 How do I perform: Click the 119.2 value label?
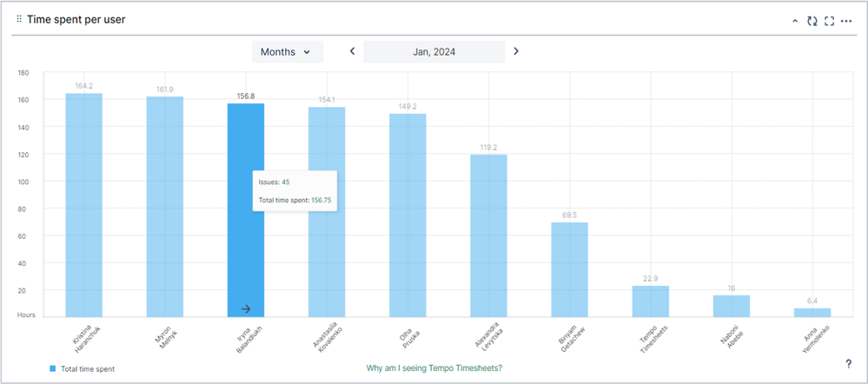tap(489, 147)
